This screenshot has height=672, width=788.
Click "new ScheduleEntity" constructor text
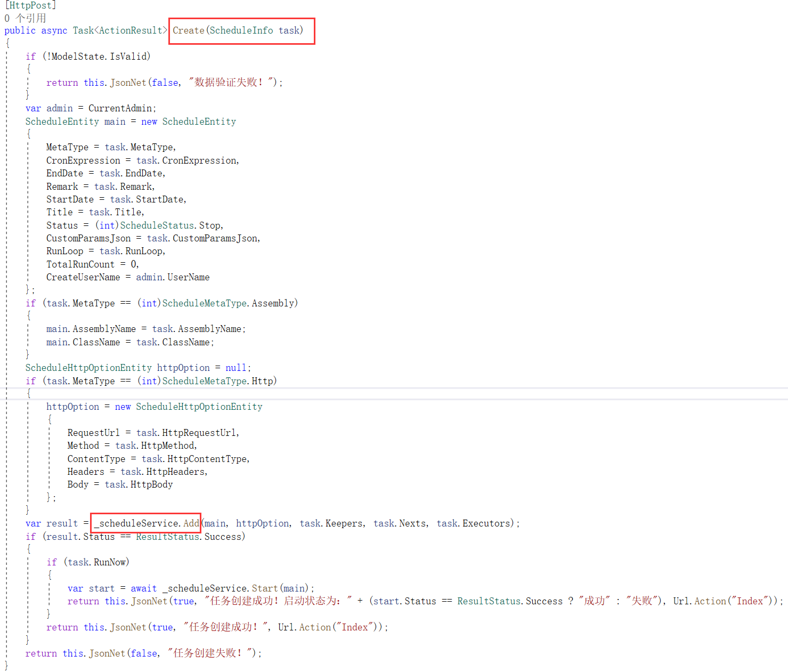click(189, 122)
